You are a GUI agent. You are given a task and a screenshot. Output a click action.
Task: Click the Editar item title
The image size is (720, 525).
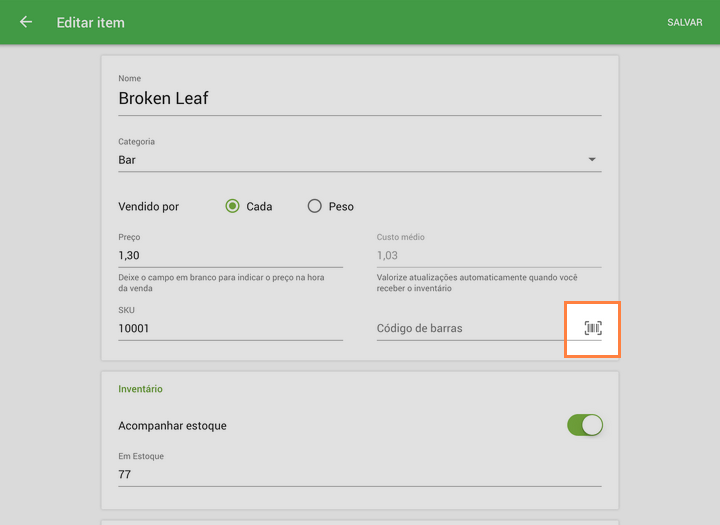pos(91,22)
